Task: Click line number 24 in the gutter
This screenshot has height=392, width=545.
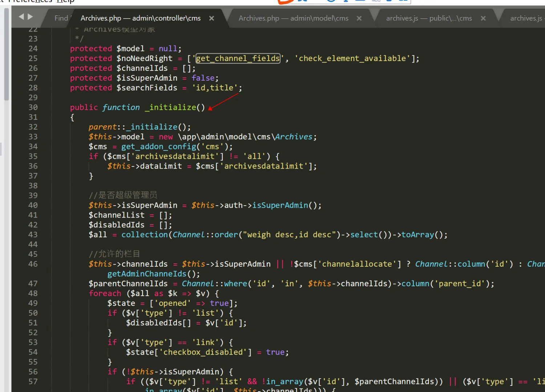Action: click(33, 49)
